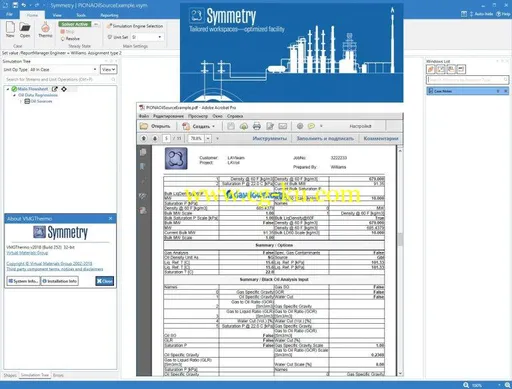Switch to the Tools ribbon tab
The height and width of the screenshot is (389, 512).
81,15
